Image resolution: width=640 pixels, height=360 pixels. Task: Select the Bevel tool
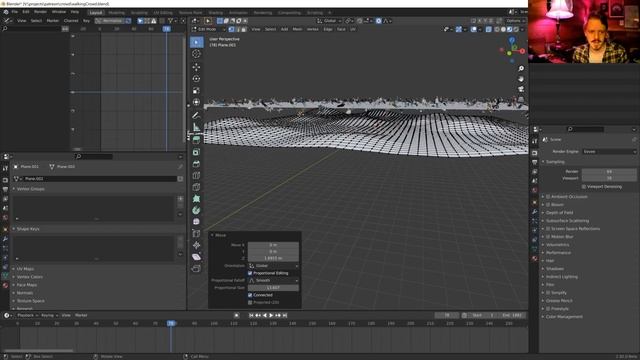click(x=196, y=164)
